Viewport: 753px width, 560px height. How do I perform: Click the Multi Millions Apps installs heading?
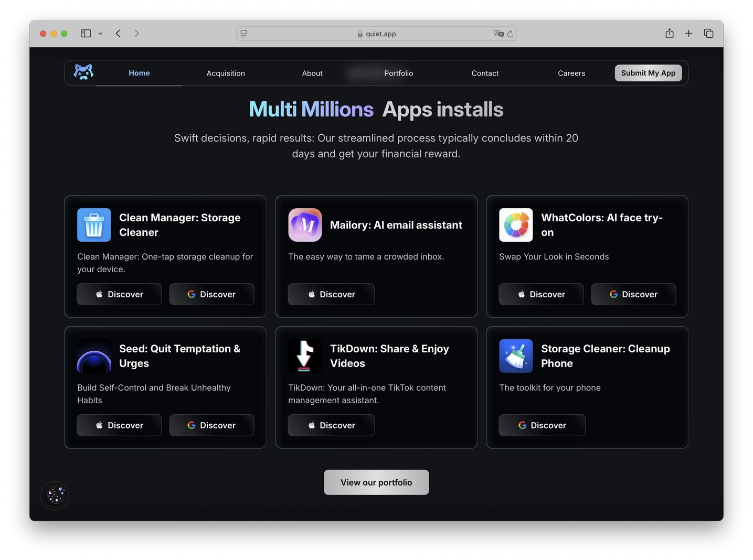click(x=376, y=110)
